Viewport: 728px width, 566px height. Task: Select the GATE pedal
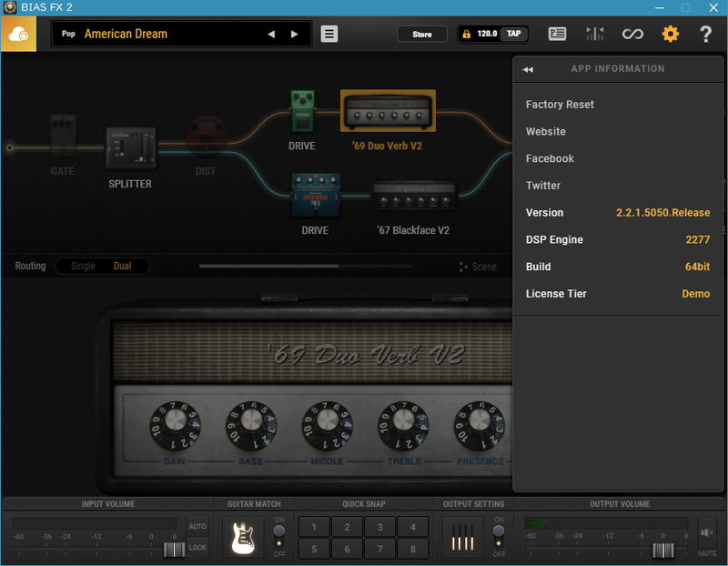pyautogui.click(x=63, y=136)
